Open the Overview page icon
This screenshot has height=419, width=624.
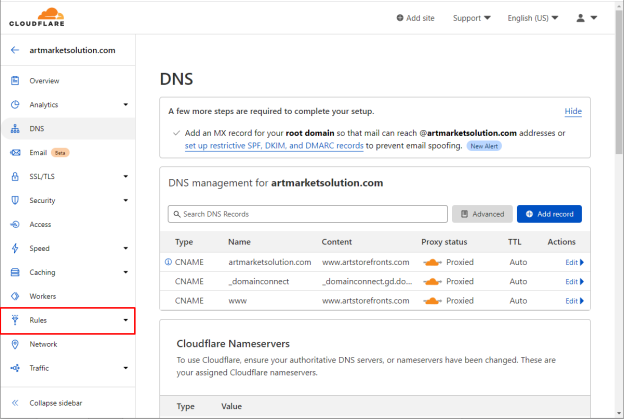pos(15,81)
